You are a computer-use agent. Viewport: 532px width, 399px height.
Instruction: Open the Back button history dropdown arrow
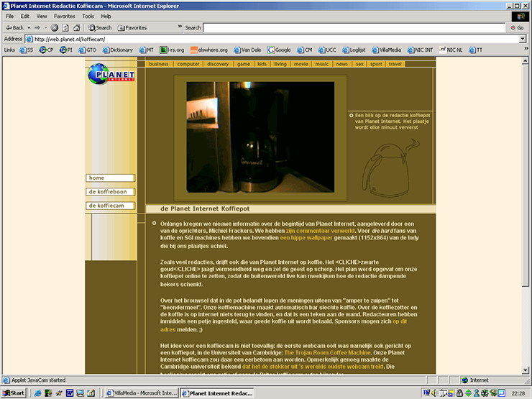[x=27, y=27]
